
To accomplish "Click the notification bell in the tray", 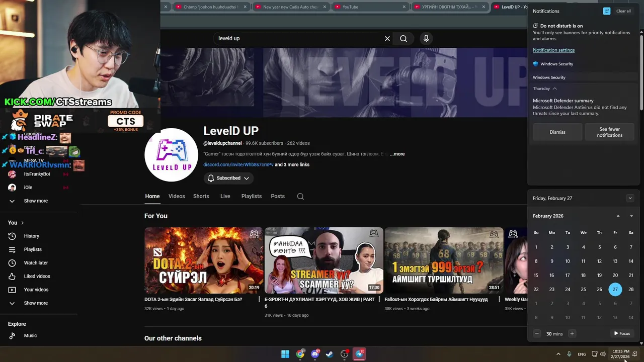I will (x=635, y=354).
